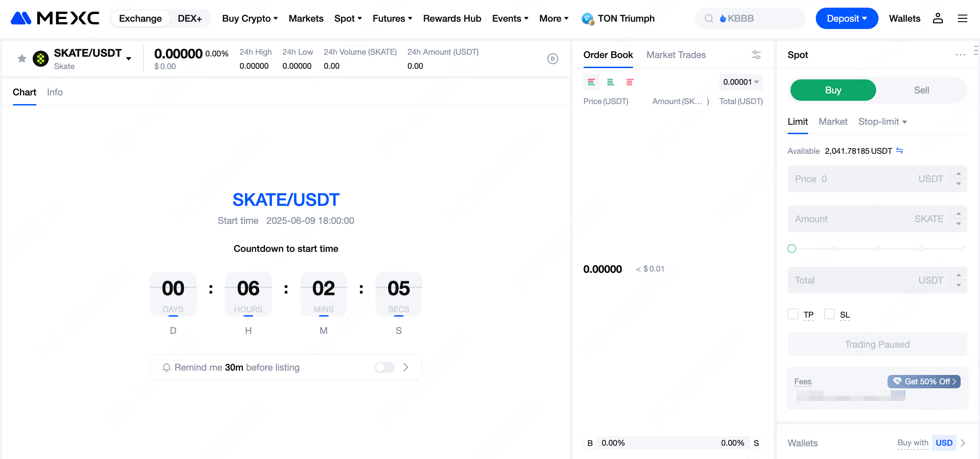Open the Spot panel three-dots menu

click(960, 55)
